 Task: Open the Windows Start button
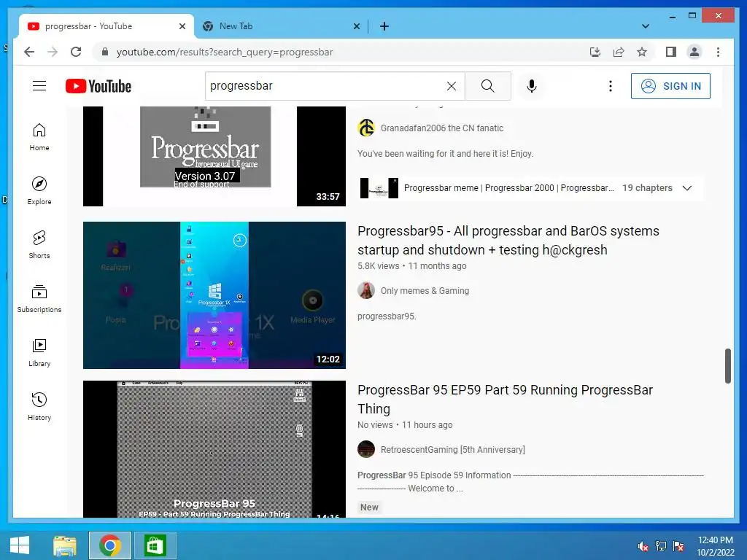[x=19, y=545]
